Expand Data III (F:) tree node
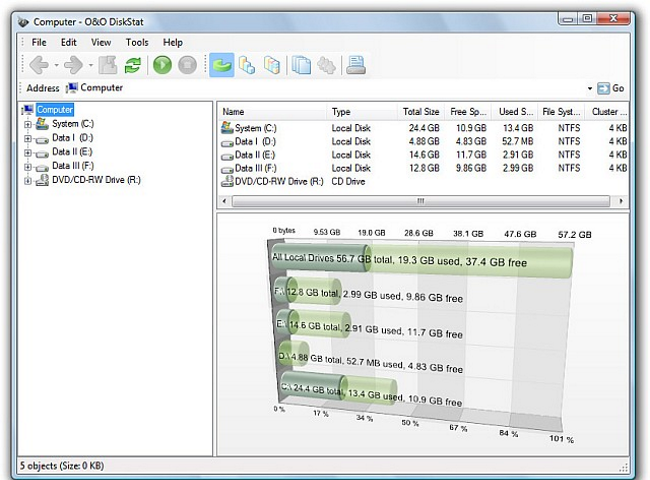The width and height of the screenshot is (650, 480). click(28, 167)
